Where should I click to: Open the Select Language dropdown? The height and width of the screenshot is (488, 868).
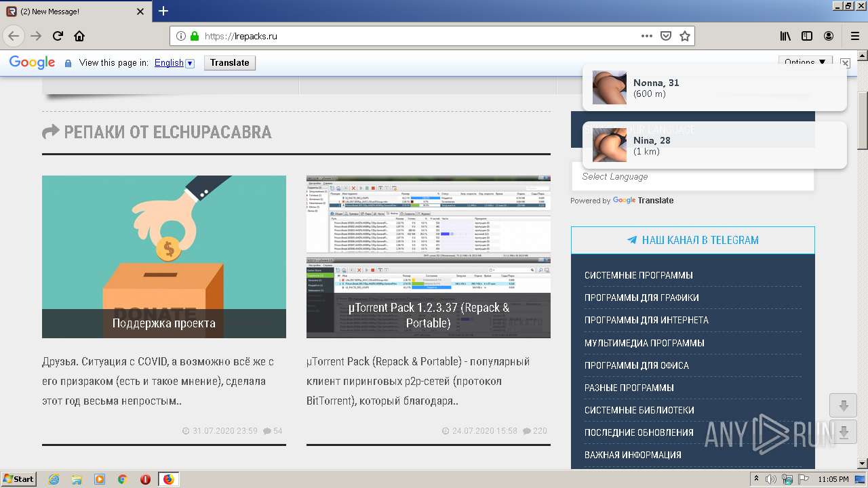click(692, 176)
